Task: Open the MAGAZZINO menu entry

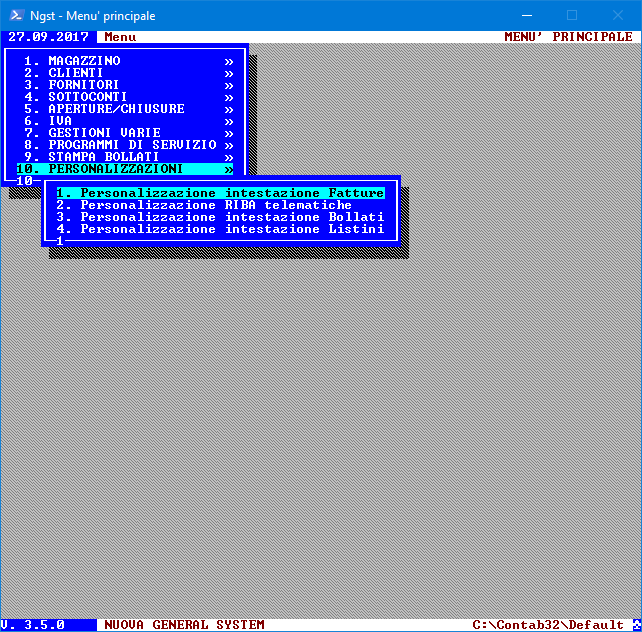Action: pos(84,61)
